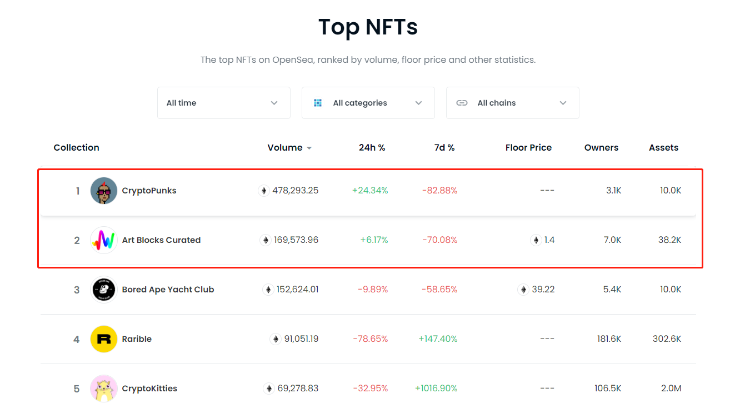Image resolution: width=750 pixels, height=413 pixels.
Task: Click the CryptoKitties cat avatar
Action: (103, 388)
